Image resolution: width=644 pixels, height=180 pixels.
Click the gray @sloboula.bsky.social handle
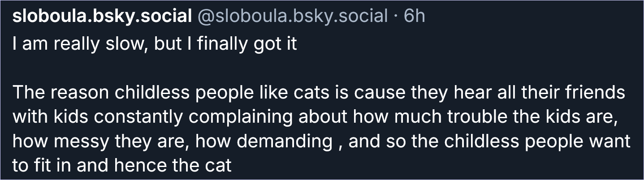(x=293, y=17)
